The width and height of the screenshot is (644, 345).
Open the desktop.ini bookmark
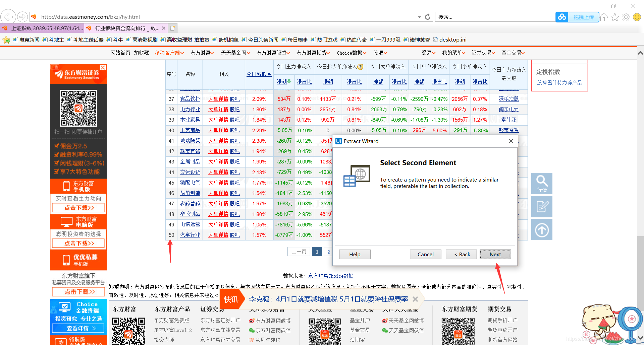(450, 40)
